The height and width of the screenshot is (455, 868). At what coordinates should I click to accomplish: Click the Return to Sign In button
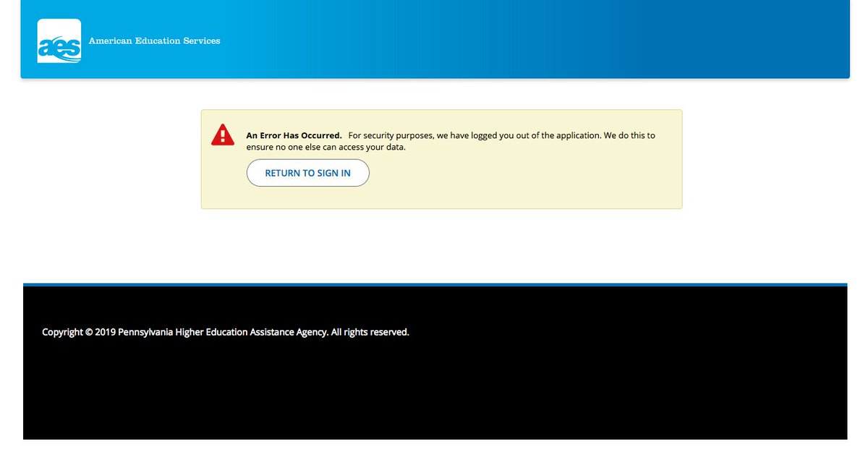[308, 173]
